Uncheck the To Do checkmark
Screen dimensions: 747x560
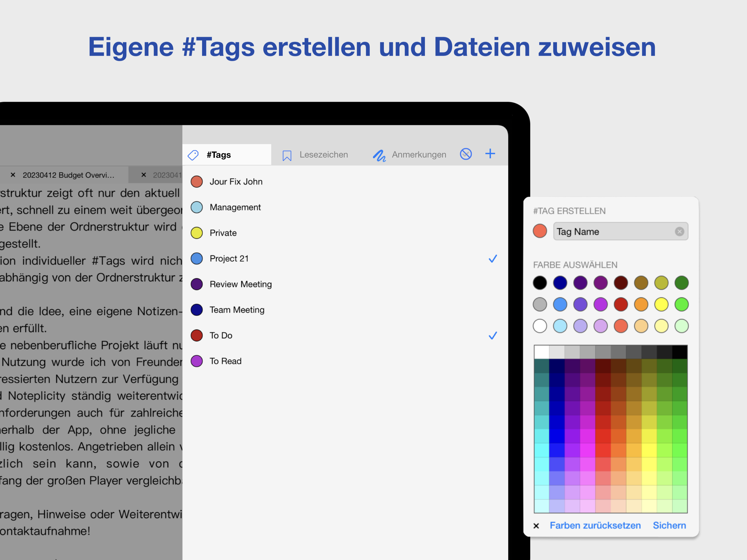point(493,336)
